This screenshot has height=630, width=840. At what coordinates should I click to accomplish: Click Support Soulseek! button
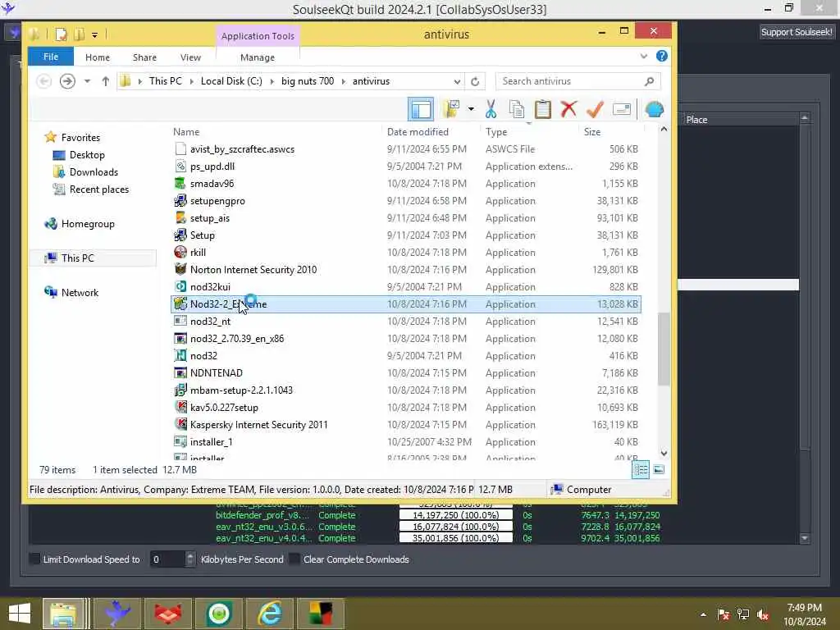point(797,32)
